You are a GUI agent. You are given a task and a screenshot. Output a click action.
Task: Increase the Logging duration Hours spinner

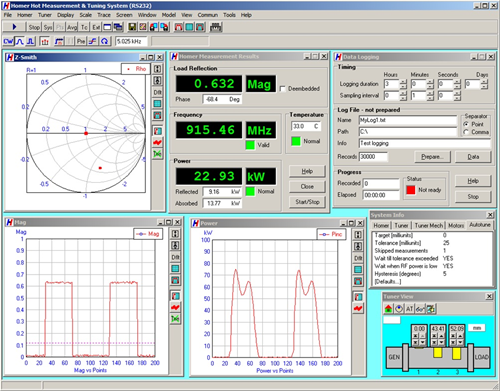click(403, 81)
